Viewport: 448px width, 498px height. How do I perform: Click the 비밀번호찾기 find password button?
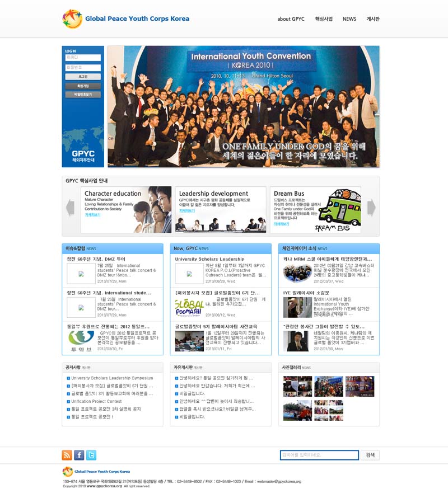pos(83,95)
